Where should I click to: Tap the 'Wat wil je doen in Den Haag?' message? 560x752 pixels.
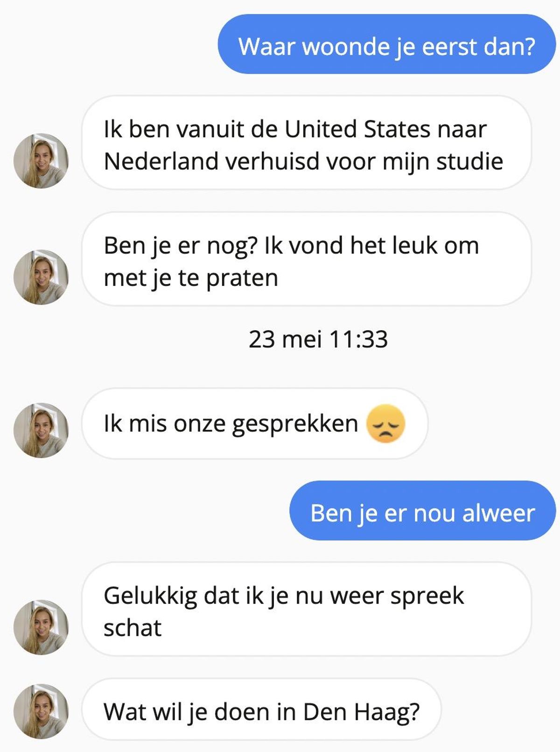click(261, 710)
